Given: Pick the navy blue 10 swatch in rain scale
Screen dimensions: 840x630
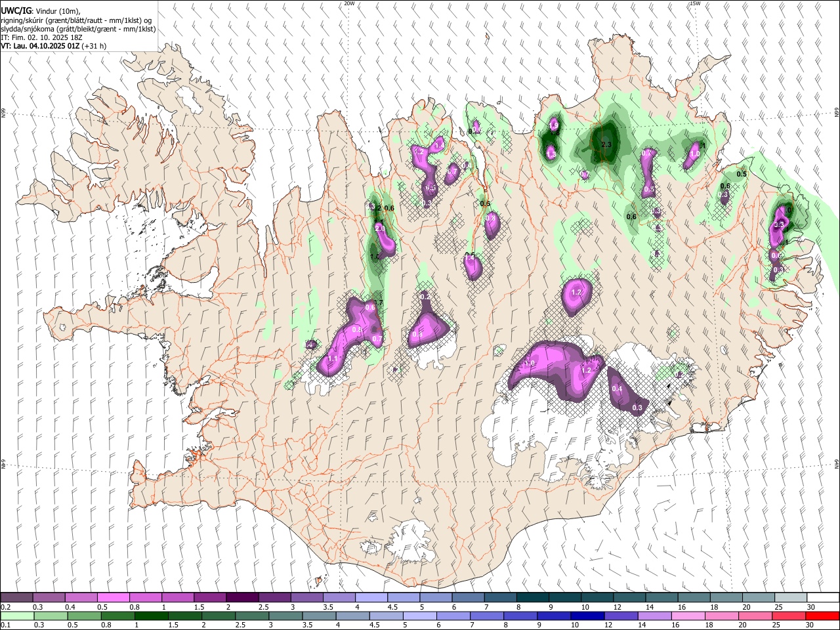Looking at the screenshot, I should click(587, 616).
